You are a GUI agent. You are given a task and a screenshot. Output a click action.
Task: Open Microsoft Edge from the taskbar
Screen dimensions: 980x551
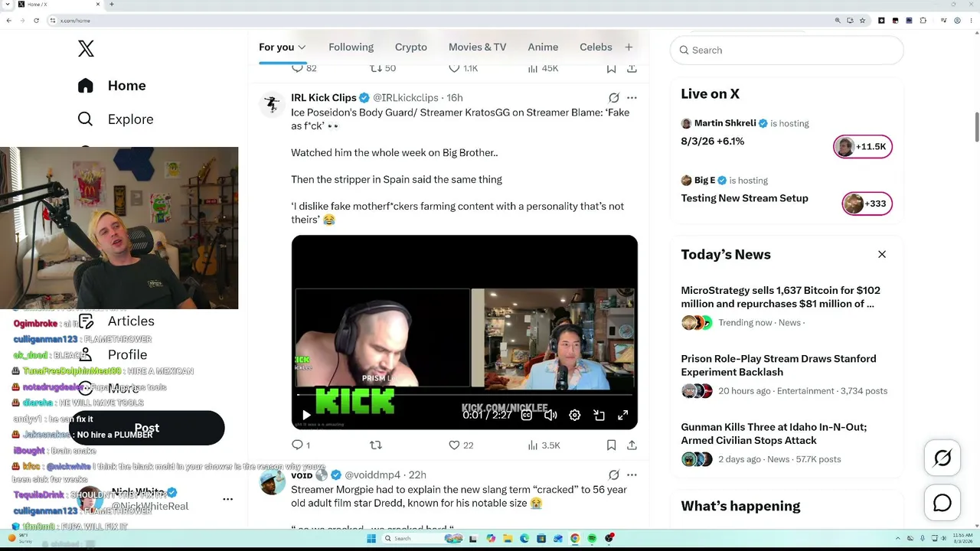524,539
